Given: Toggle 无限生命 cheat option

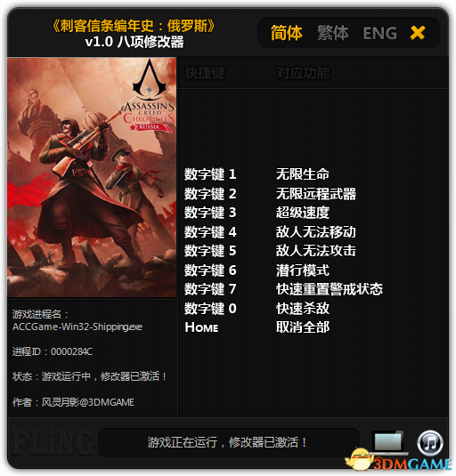Looking at the screenshot, I should pyautogui.click(x=302, y=174).
